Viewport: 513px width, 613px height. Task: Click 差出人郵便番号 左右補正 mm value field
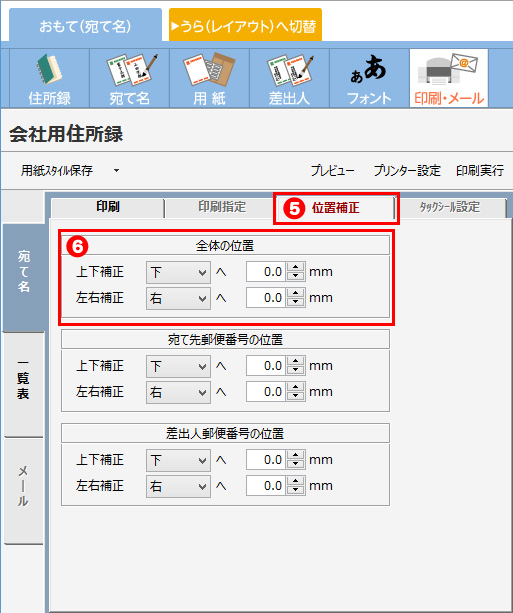coord(266,486)
